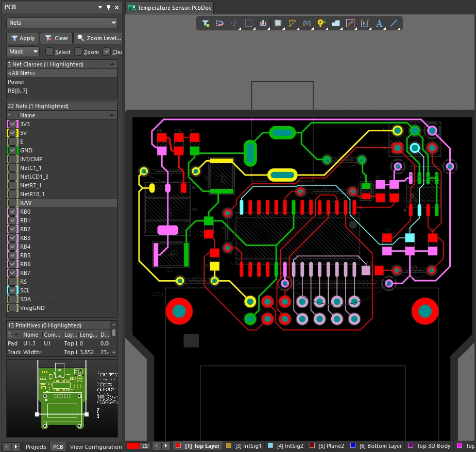
Task: Tick the R/W net checkbox
Action: pos(13,203)
